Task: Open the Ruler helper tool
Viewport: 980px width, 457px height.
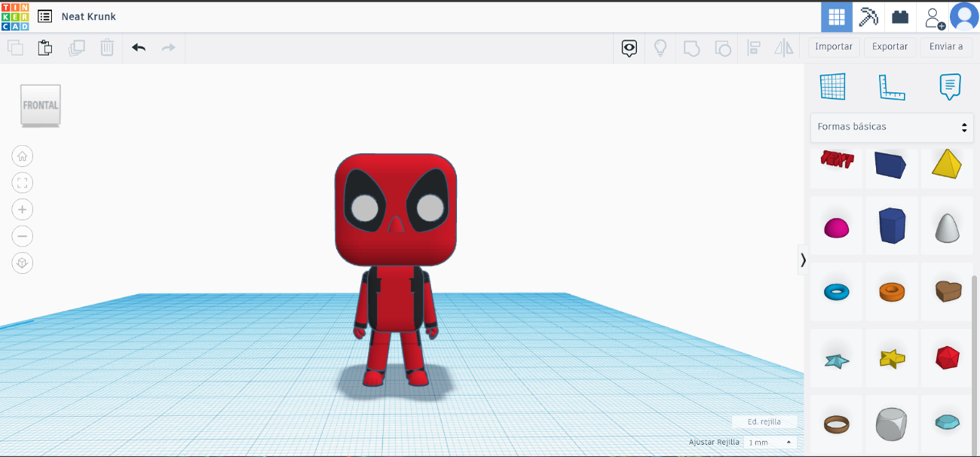Action: (x=893, y=86)
